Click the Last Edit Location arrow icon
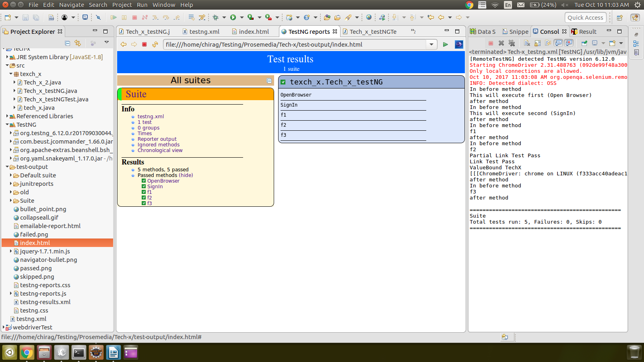This screenshot has height=362, width=644. [x=430, y=17]
